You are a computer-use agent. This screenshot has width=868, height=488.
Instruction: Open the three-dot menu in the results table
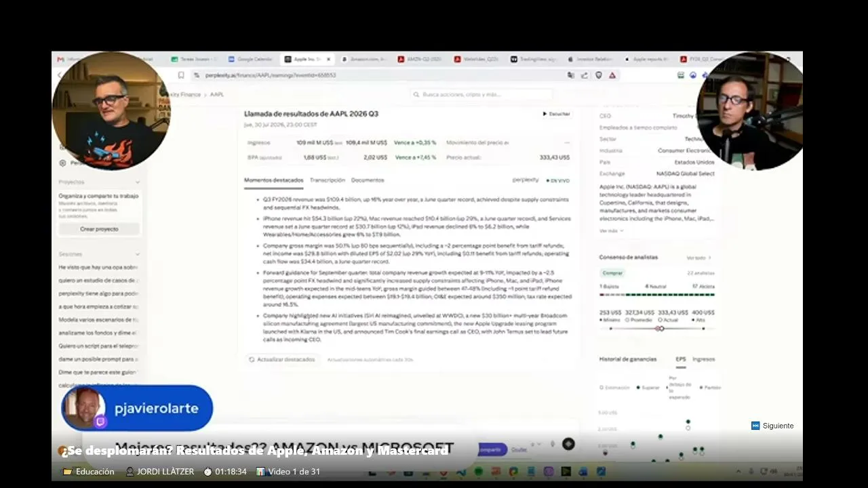pos(567,142)
